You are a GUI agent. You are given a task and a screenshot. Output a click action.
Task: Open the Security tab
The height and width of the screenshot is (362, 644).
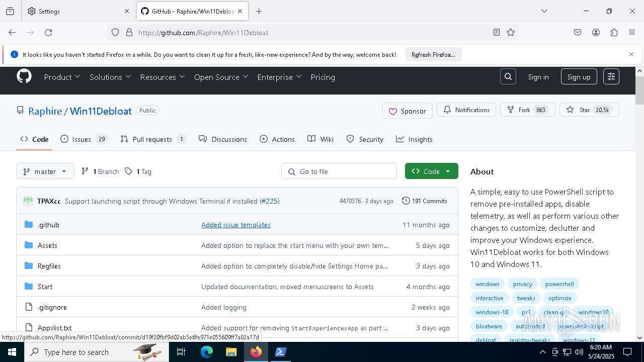click(365, 139)
